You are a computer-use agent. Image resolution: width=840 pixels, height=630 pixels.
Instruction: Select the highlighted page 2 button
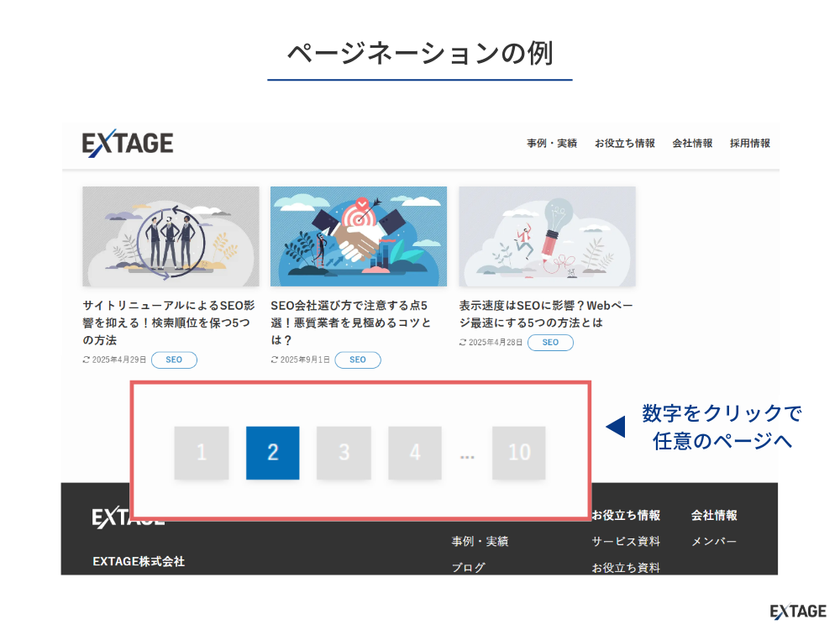click(x=272, y=453)
